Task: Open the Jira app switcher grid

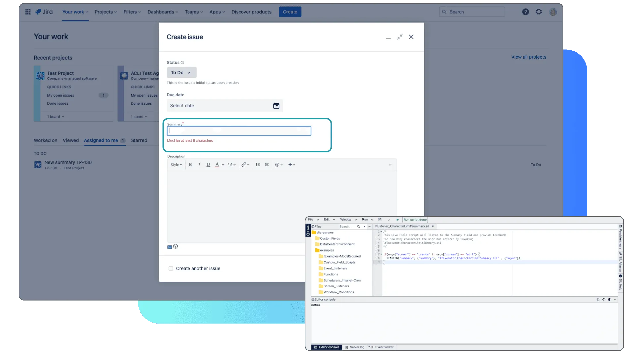Action: pyautogui.click(x=28, y=12)
